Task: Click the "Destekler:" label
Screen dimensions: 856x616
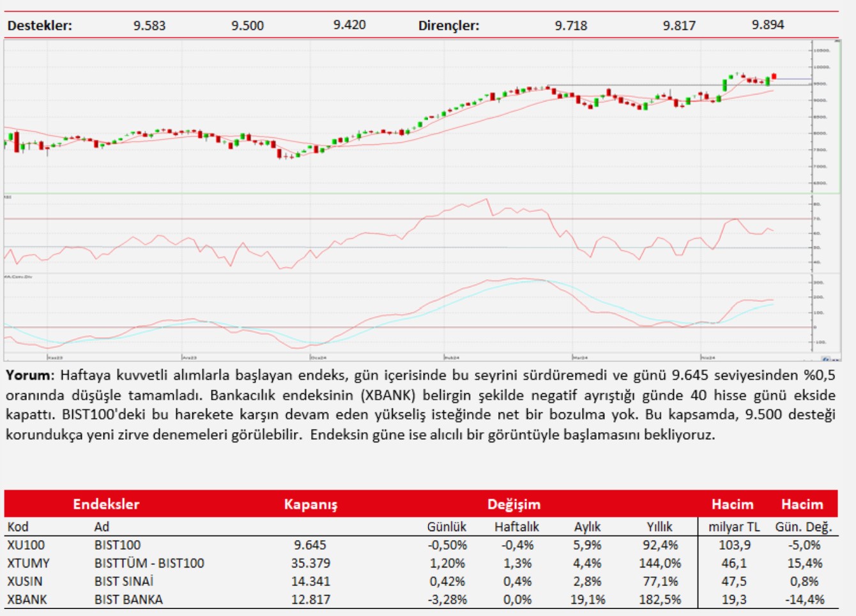Action: 40,26
